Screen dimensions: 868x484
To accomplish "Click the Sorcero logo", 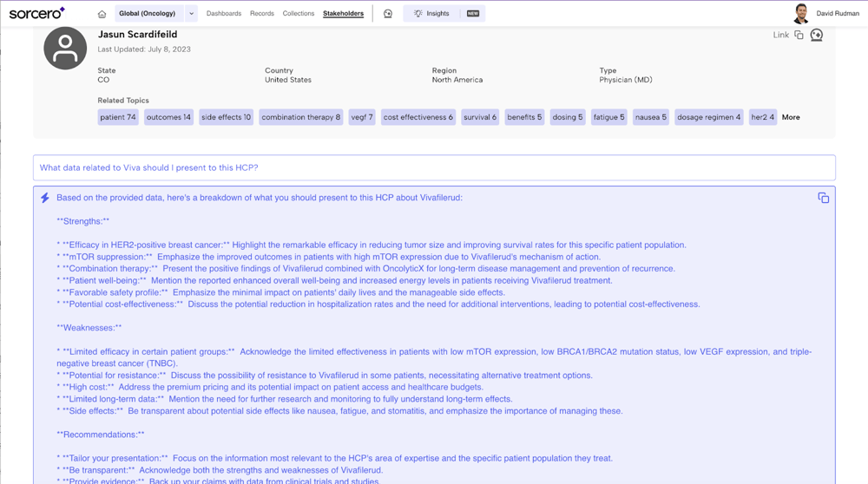I will click(37, 13).
